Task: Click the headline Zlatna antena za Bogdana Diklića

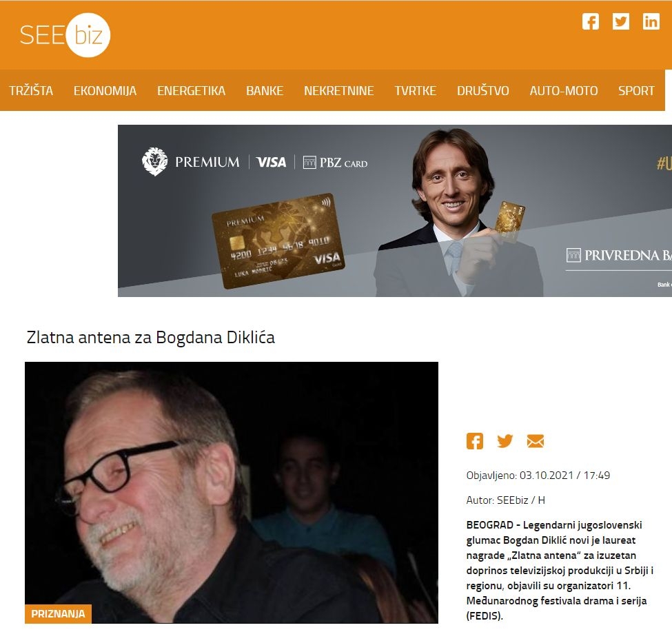Action: pyautogui.click(x=150, y=338)
